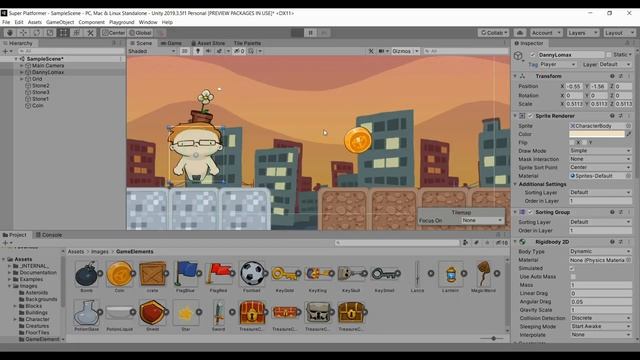This screenshot has height=360, width=640.
Task: Open Collision Detection dropdown
Action: coord(600,318)
